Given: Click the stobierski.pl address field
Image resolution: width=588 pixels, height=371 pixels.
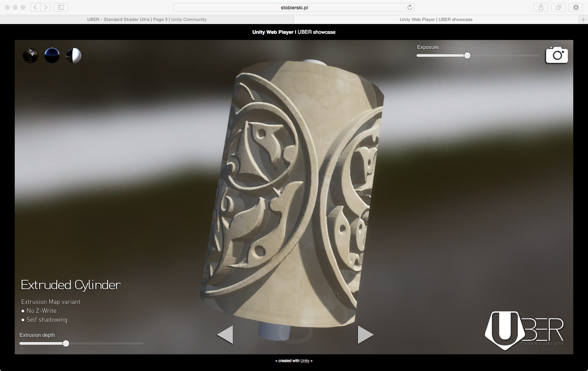Looking at the screenshot, I should coord(294,7).
